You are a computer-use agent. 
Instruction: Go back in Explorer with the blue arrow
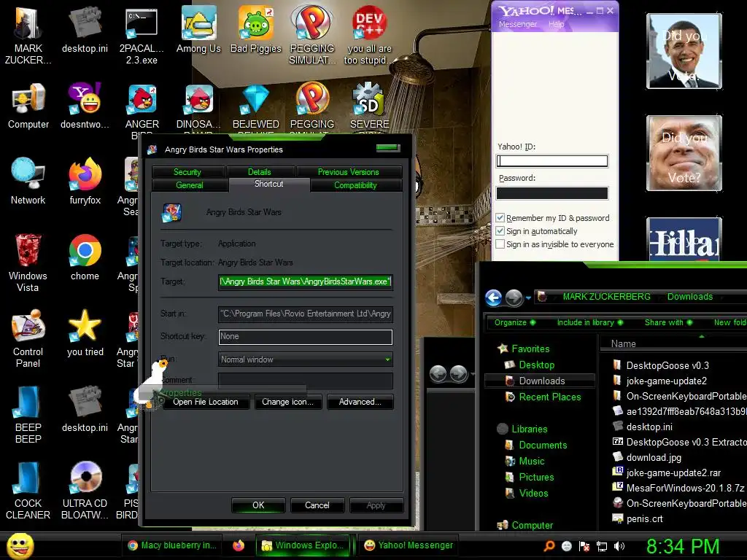click(x=494, y=298)
